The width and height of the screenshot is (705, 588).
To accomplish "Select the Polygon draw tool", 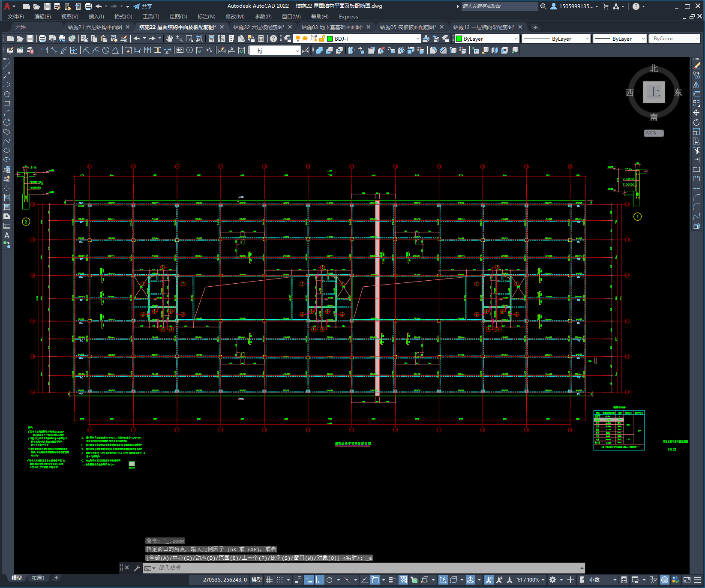I will point(7,94).
